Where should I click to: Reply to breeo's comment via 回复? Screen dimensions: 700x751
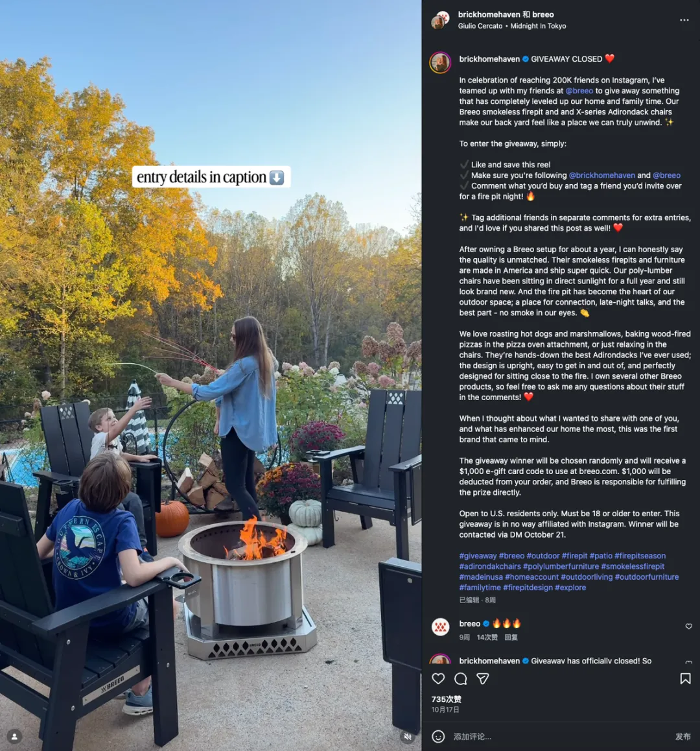coord(511,637)
